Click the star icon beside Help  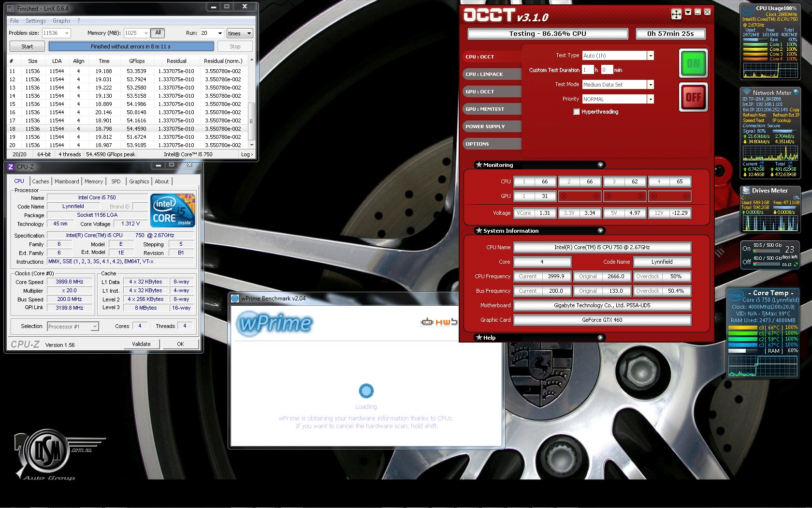pos(479,337)
